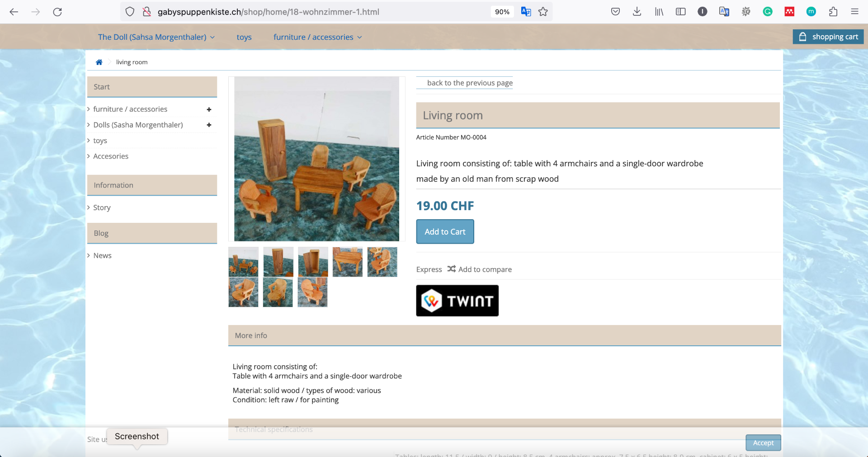Screen dimensions: 868x457
Task: Go back to the previous page
Action: tap(470, 83)
